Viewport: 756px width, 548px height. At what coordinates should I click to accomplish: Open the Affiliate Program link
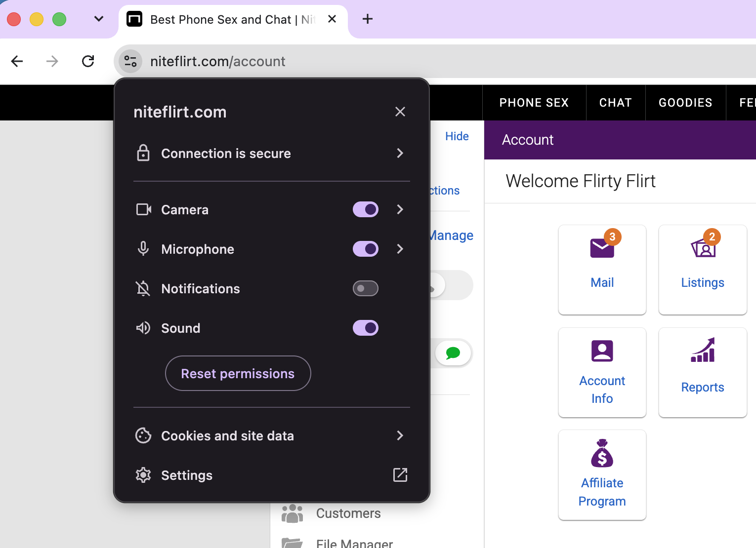pos(602,492)
